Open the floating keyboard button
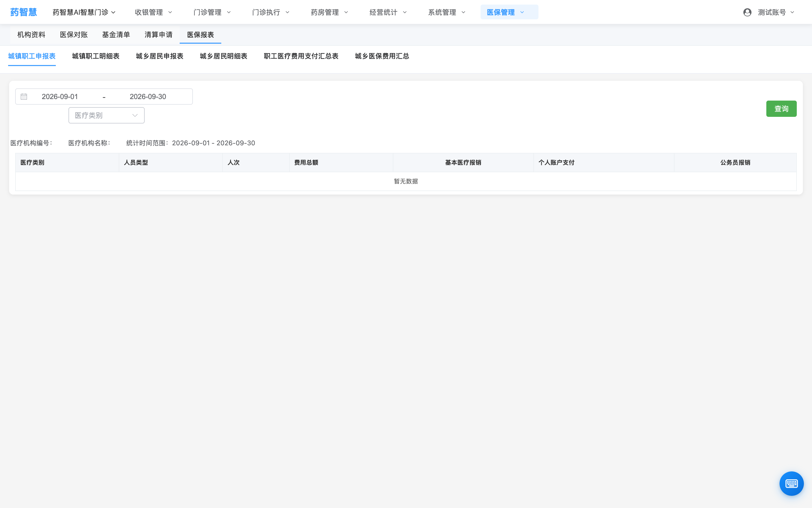812x508 pixels. click(x=791, y=483)
